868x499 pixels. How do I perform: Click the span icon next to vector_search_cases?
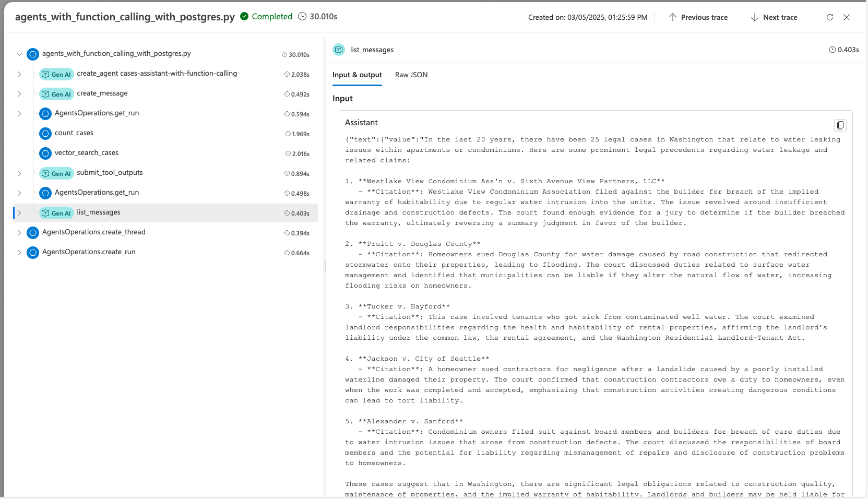45,153
